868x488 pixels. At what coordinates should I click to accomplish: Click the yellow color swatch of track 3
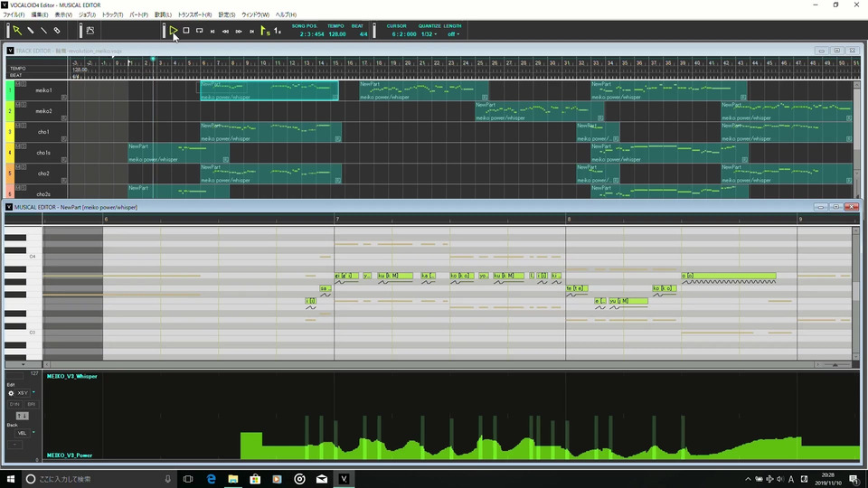tap(9, 132)
